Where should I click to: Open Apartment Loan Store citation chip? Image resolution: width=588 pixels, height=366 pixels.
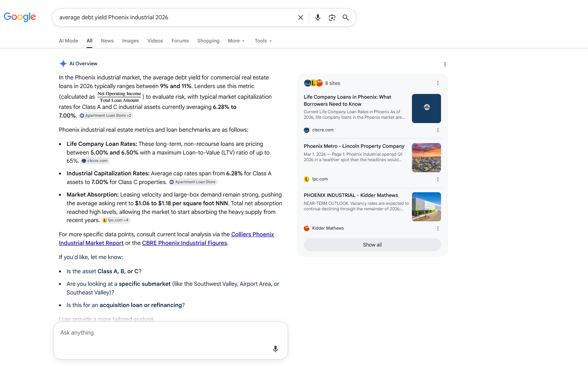click(193, 182)
